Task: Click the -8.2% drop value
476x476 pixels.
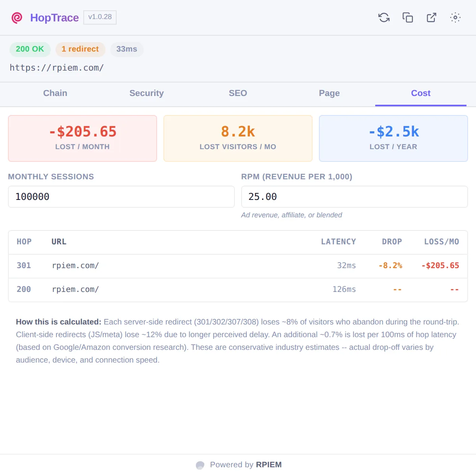Action: (x=390, y=266)
